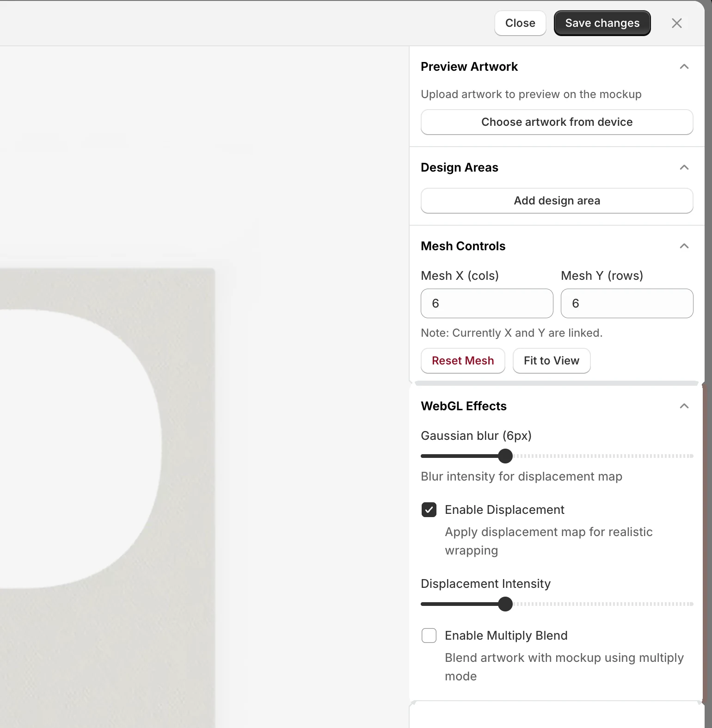Reset the mesh

463,361
